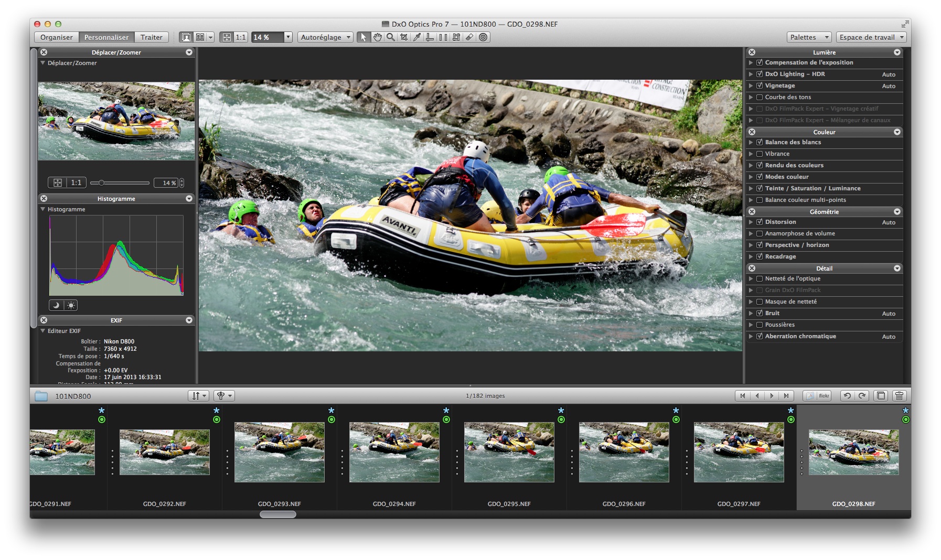The width and height of the screenshot is (941, 560).
Task: Expand the Rendu des couleurs section
Action: pyautogui.click(x=751, y=165)
